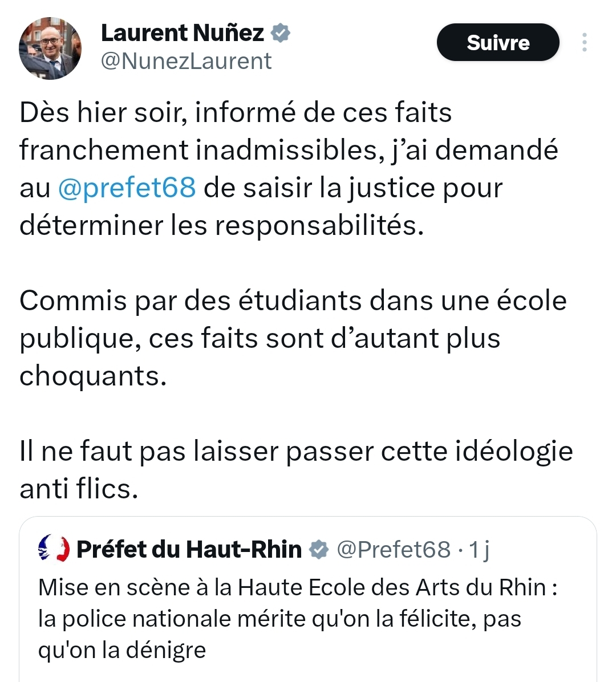
Task: Tap the phrase "déterminer les responsabilités"
Action: [221, 225]
